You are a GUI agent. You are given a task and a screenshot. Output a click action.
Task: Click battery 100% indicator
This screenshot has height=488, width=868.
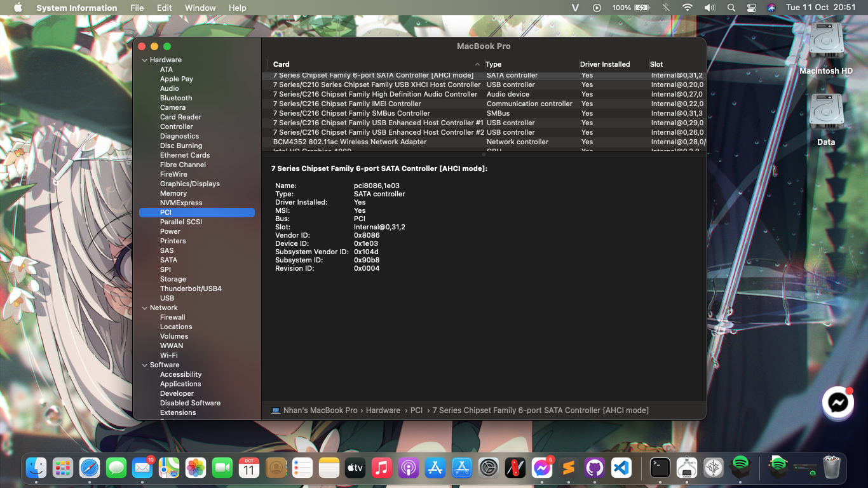pos(631,8)
